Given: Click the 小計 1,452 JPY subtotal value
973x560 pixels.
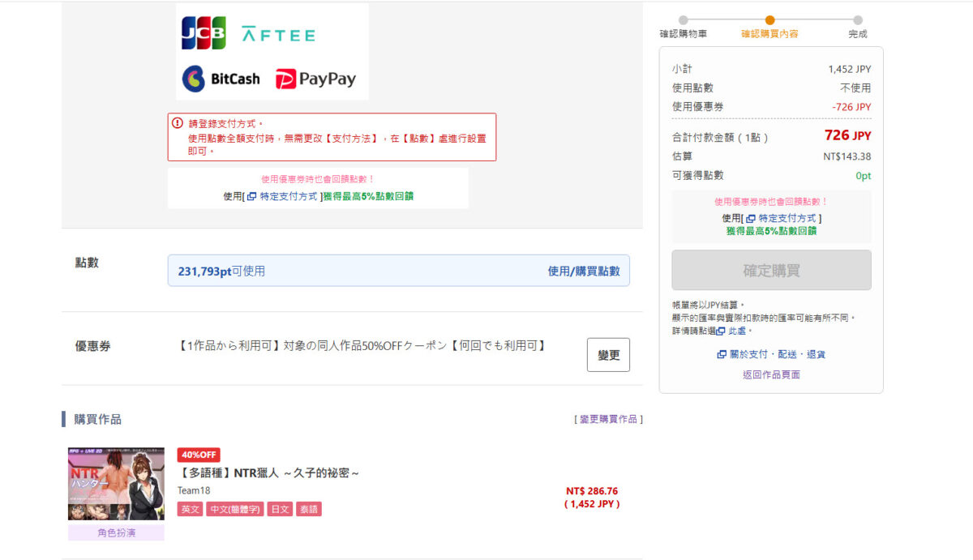Looking at the screenshot, I should (x=850, y=70).
